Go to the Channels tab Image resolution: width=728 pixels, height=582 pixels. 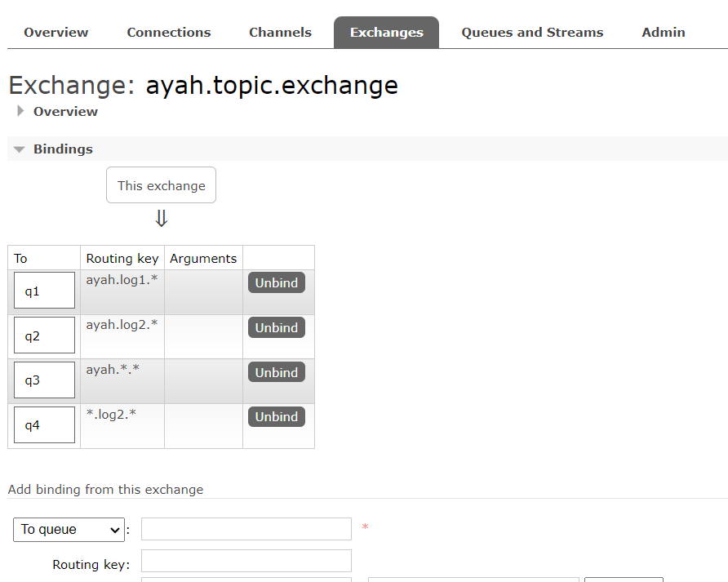click(280, 33)
